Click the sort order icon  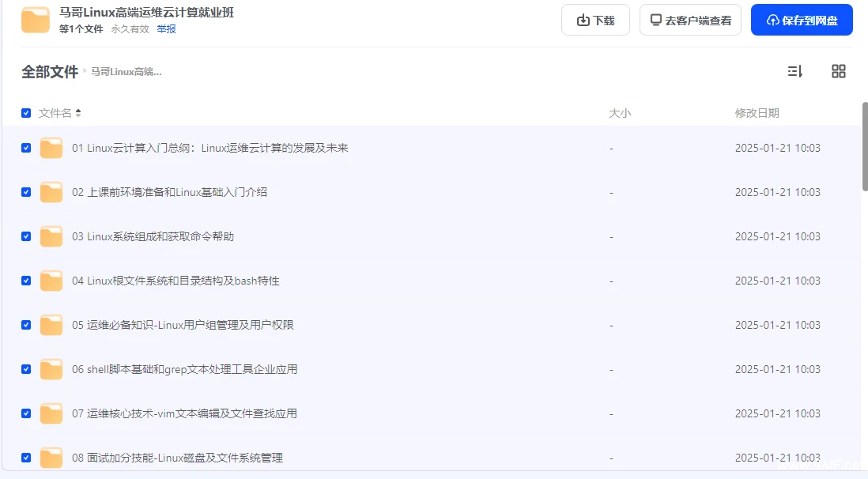(x=794, y=71)
